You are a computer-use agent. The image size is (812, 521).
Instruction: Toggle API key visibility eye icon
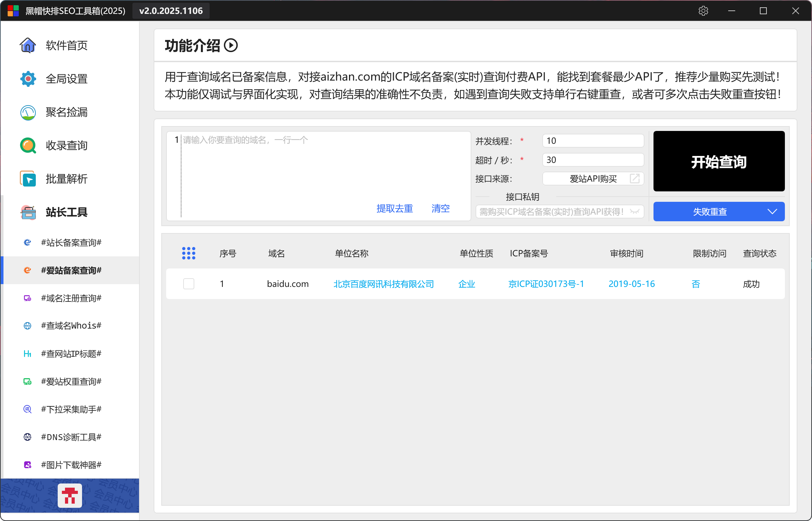pos(635,212)
